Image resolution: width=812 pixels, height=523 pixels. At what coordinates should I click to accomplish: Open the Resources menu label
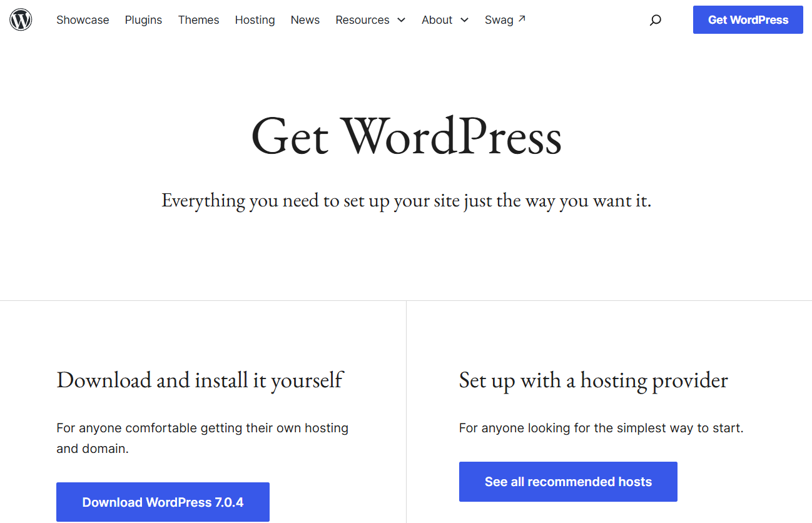362,20
